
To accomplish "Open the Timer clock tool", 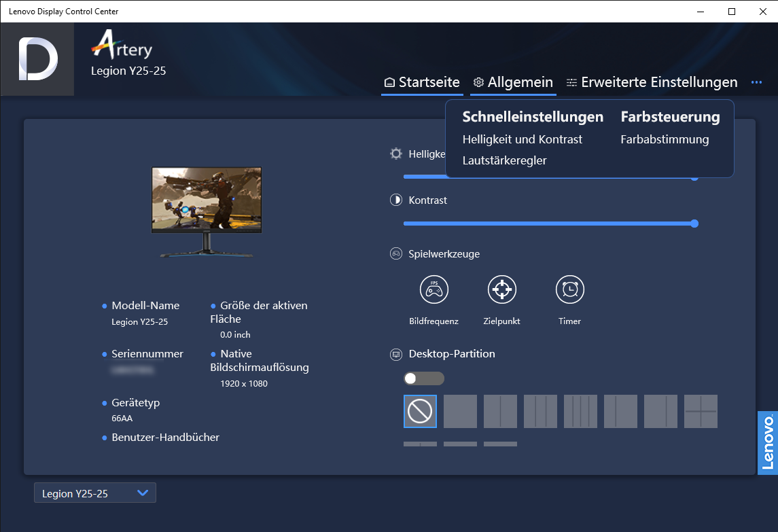I will point(570,290).
